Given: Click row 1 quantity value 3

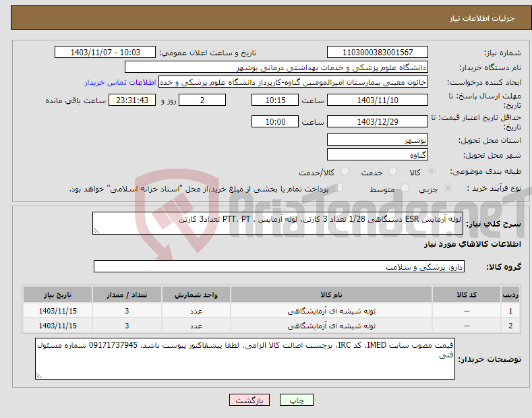Looking at the screenshot, I should (127, 311).
